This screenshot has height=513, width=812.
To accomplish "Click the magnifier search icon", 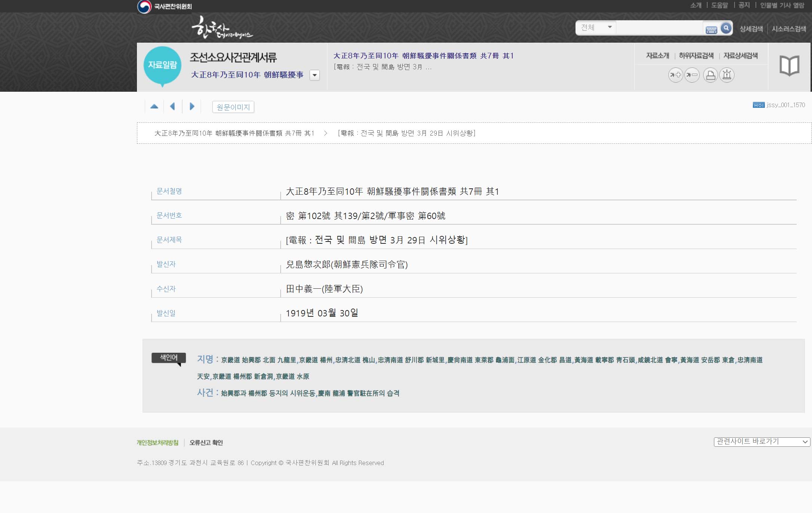I will click(x=726, y=28).
